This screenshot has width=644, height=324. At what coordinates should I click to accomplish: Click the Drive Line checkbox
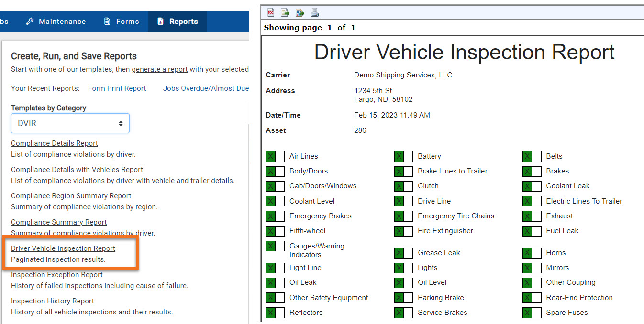[x=403, y=201]
